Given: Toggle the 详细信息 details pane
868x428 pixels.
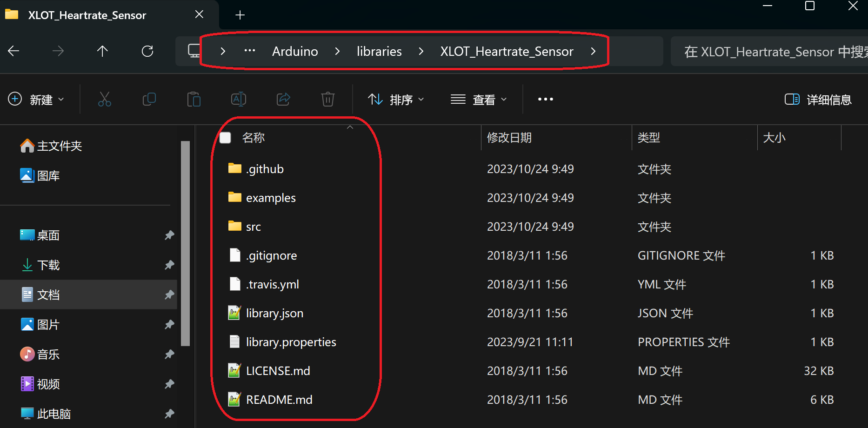Looking at the screenshot, I should coord(818,100).
